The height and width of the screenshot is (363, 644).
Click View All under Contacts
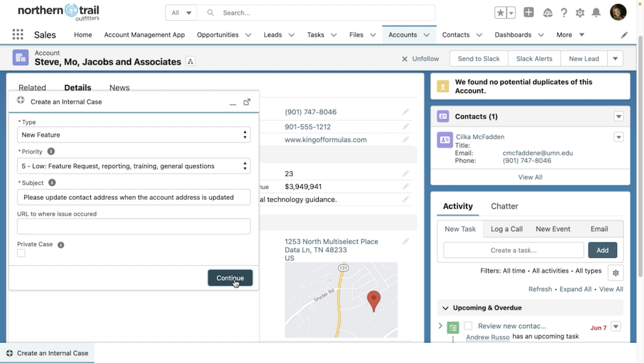[530, 177]
